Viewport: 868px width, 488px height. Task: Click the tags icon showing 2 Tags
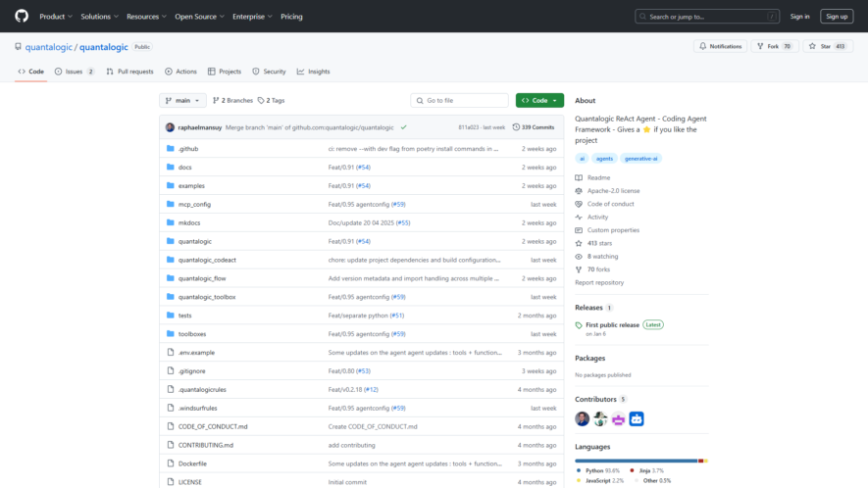261,101
